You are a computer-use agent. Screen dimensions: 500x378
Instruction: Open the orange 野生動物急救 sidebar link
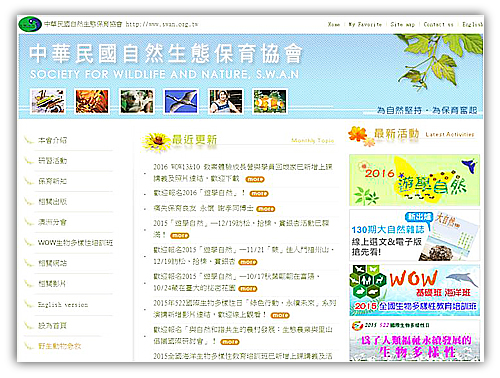pyautogui.click(x=60, y=346)
